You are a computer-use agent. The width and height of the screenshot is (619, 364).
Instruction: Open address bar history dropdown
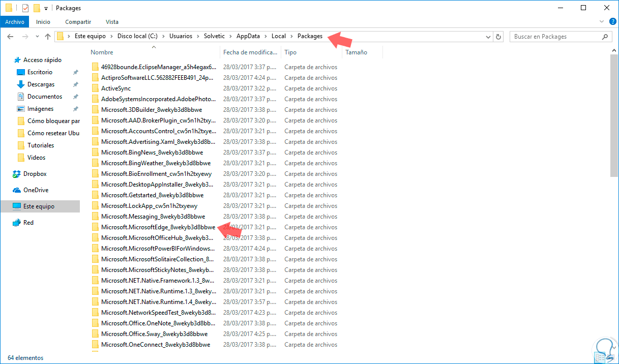click(488, 37)
